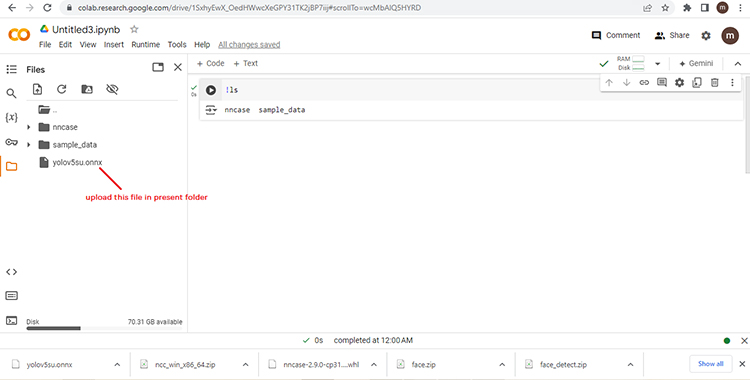The height and width of the screenshot is (380, 750).
Task: Open the Runtime menu
Action: point(145,45)
